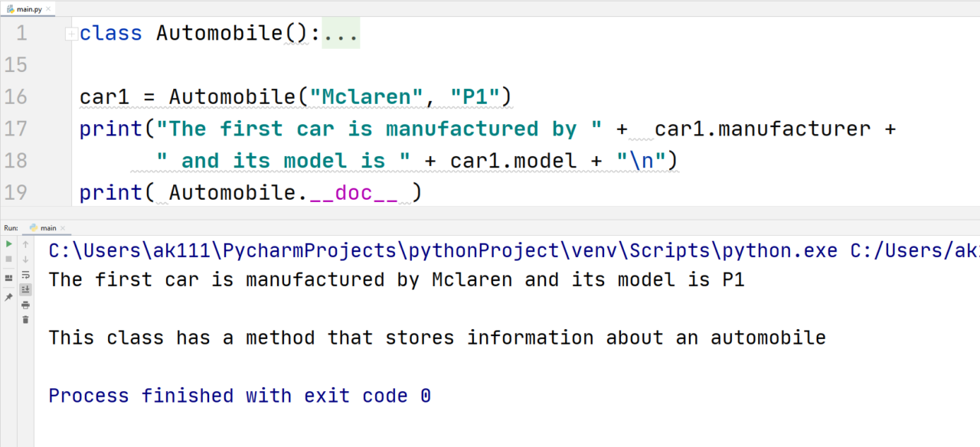The image size is (980, 447).
Task: Toggle Soft-Wrap for console output
Action: point(26,275)
